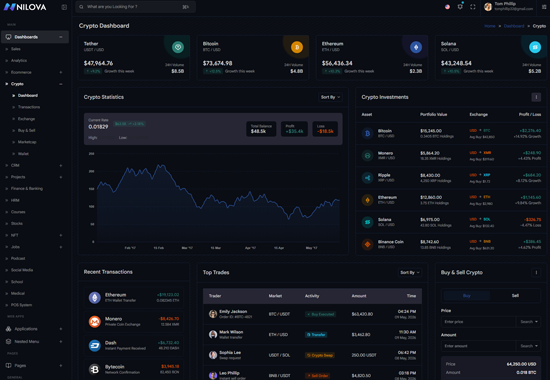This screenshot has width=550, height=380.
Task: Focus the Enter amount field
Action: click(x=479, y=346)
